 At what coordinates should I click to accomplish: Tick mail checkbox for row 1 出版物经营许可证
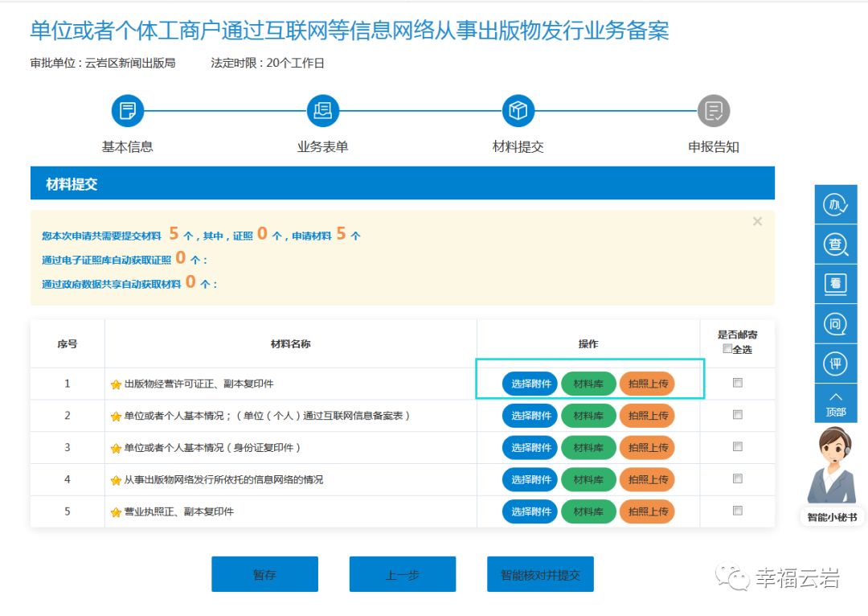pyautogui.click(x=738, y=384)
